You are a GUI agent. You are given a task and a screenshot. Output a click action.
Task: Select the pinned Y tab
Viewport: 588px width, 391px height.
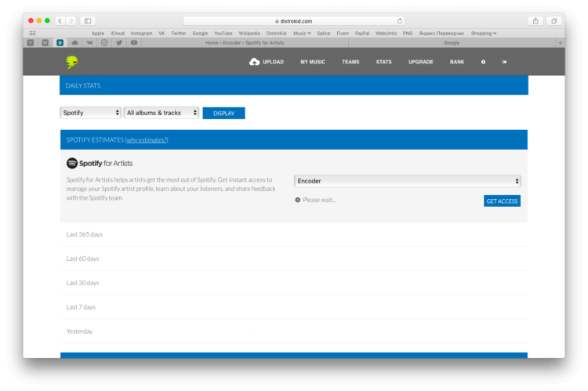[x=31, y=43]
